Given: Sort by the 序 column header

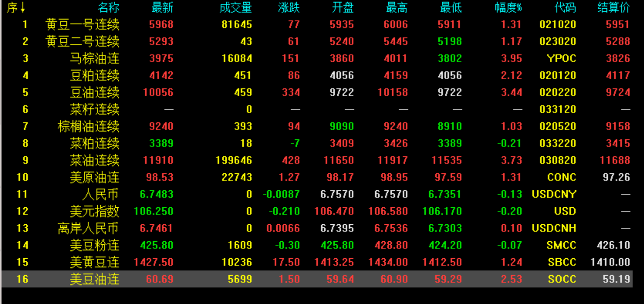Looking at the screenshot, I should coord(16,8).
